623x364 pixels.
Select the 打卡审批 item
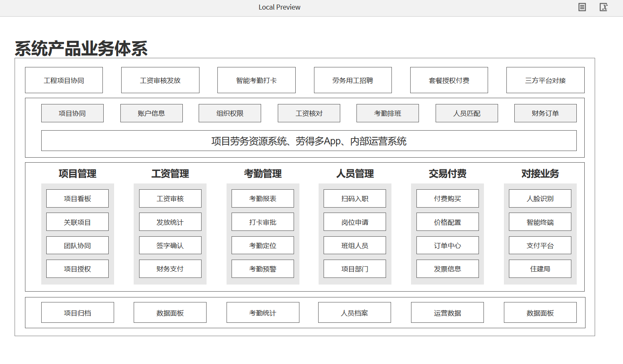tap(263, 222)
